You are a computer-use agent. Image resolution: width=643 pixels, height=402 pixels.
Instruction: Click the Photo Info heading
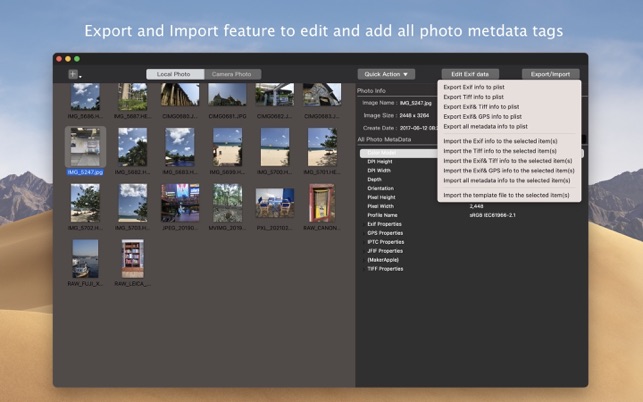point(371,91)
